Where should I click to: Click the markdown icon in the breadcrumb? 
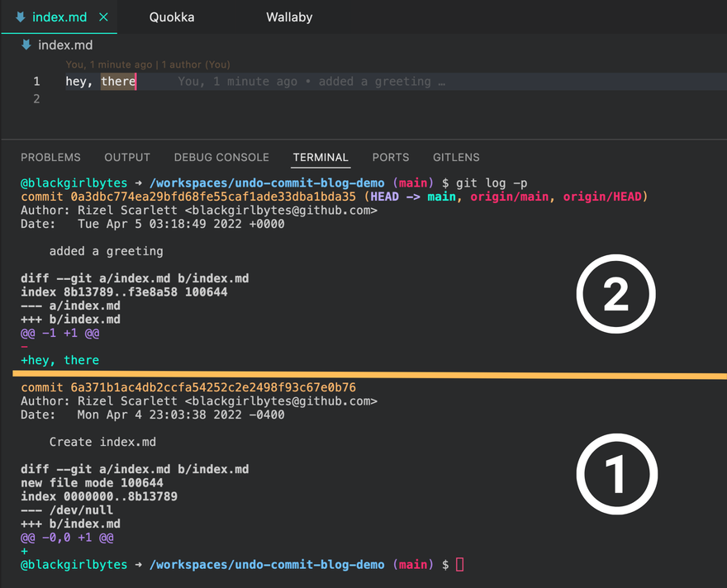(26, 45)
